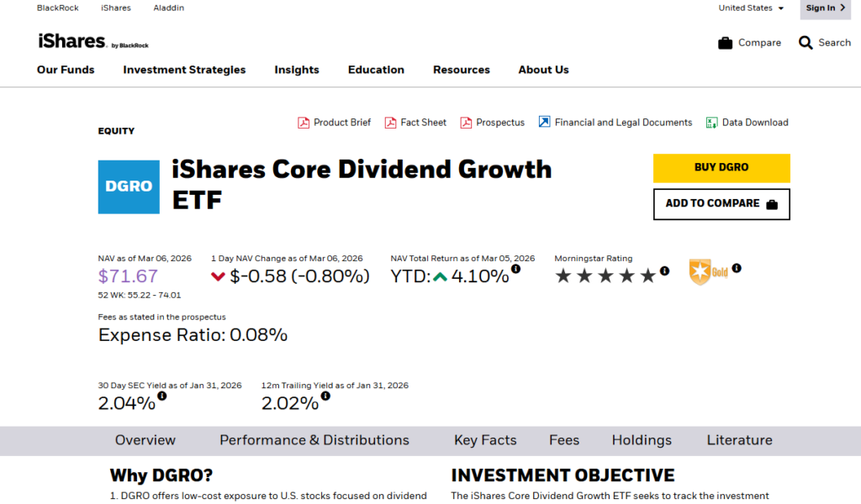Viewport: 861px width, 504px height.
Task: Open the Our Funds menu
Action: pos(65,71)
